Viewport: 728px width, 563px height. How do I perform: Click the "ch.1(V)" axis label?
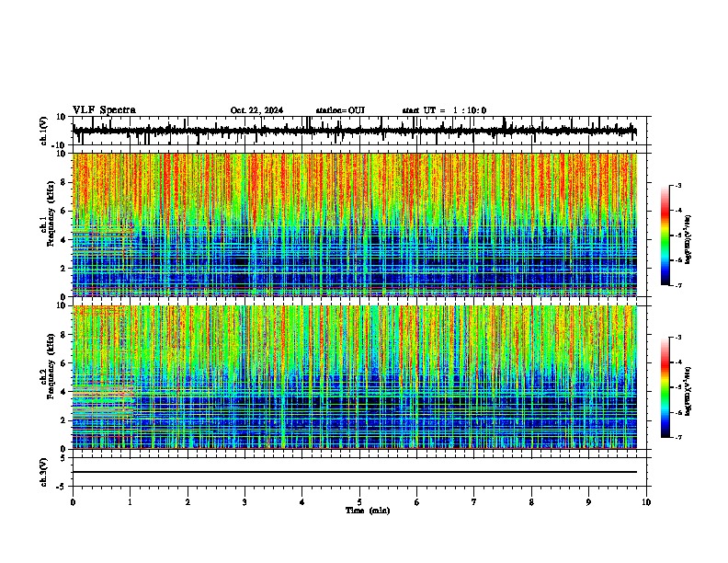pyautogui.click(x=44, y=131)
